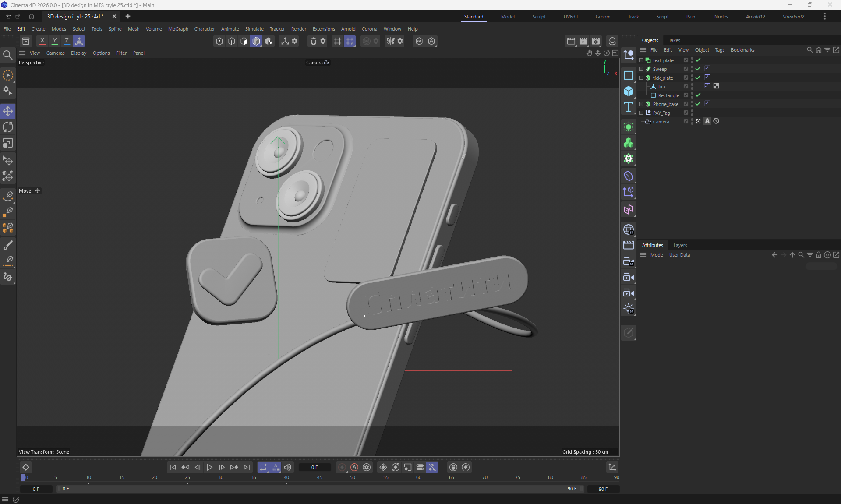Toggle the green check on text_plate object
This screenshot has height=504, width=841.
tap(698, 60)
